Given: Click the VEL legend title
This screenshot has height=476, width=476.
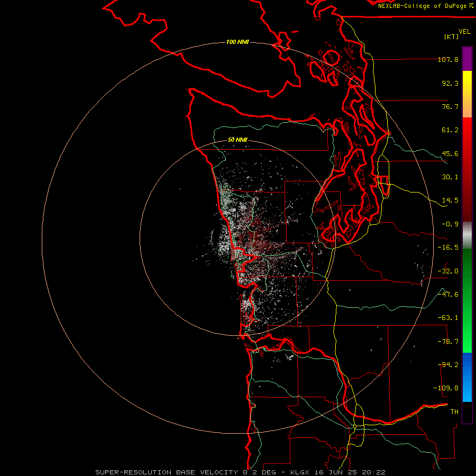Looking at the screenshot, I should (x=464, y=32).
